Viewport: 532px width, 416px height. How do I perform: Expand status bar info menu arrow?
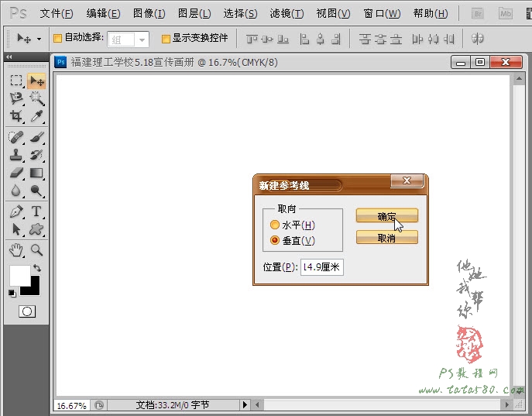(245, 404)
